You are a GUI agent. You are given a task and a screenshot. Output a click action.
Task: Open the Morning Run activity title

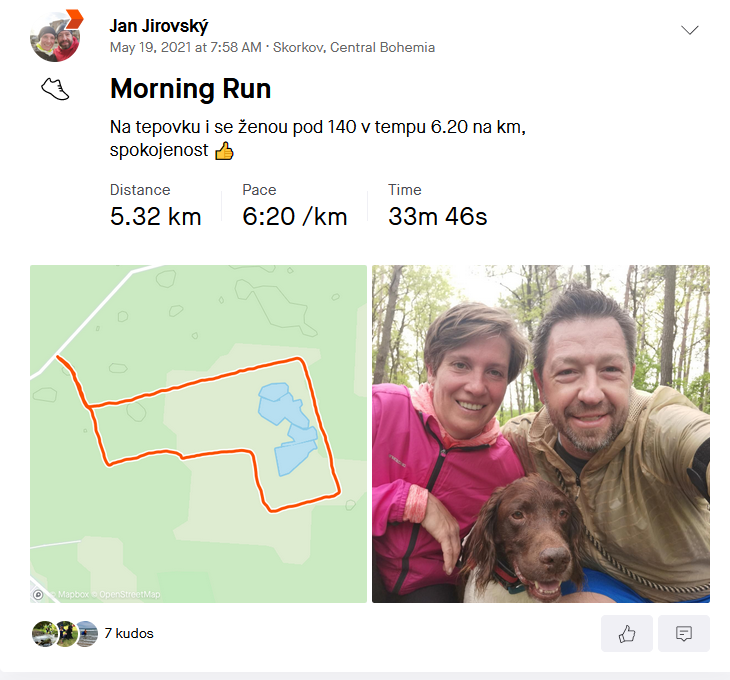point(190,88)
